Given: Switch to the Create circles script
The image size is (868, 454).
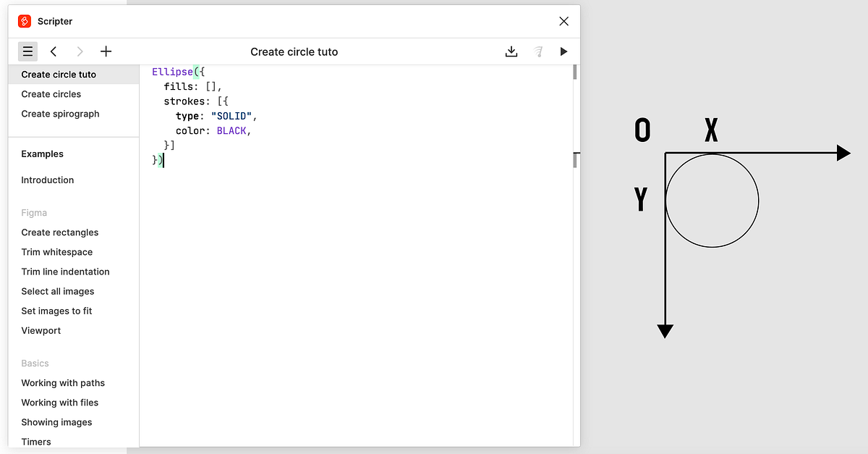Looking at the screenshot, I should tap(51, 93).
